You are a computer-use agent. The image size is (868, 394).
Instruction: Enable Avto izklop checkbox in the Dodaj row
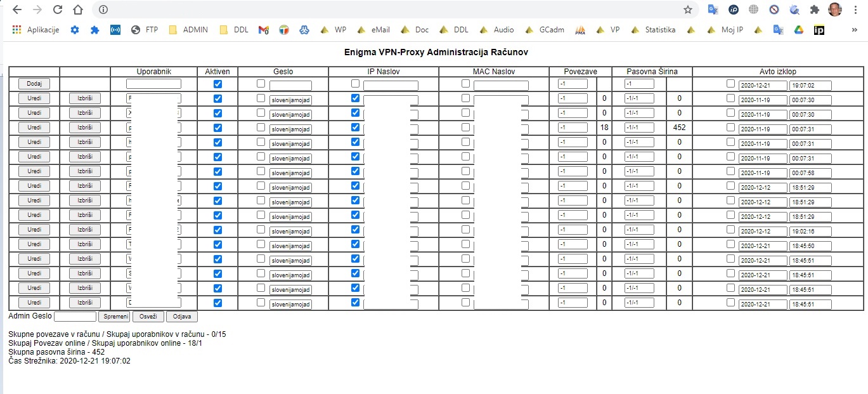pyautogui.click(x=731, y=83)
